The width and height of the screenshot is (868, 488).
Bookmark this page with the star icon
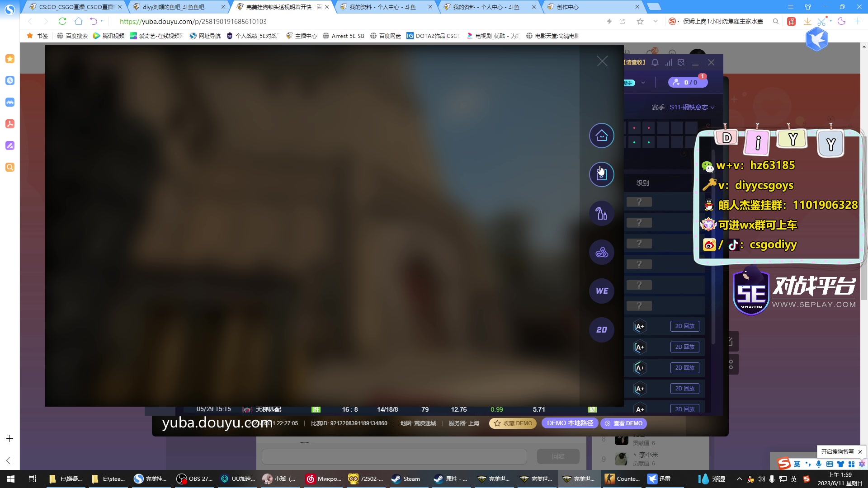pyautogui.click(x=640, y=21)
